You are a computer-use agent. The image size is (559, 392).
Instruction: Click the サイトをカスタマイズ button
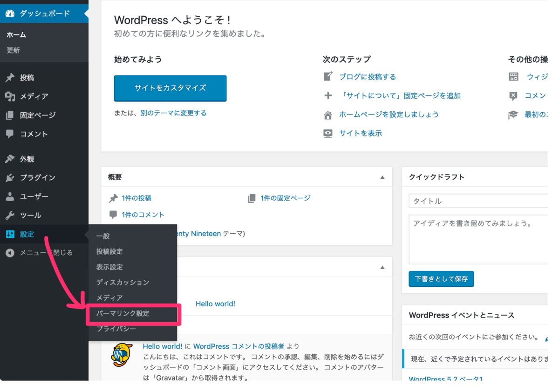[170, 88]
